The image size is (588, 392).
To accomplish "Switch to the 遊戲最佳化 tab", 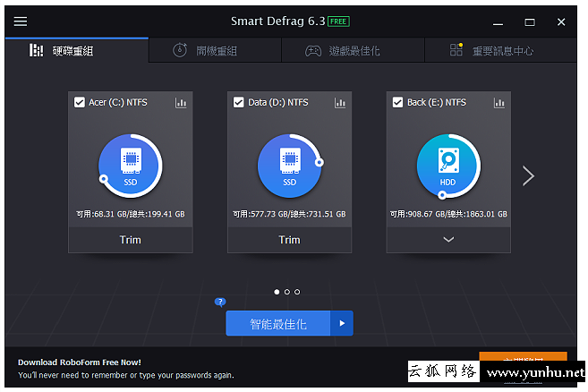I will [x=353, y=50].
